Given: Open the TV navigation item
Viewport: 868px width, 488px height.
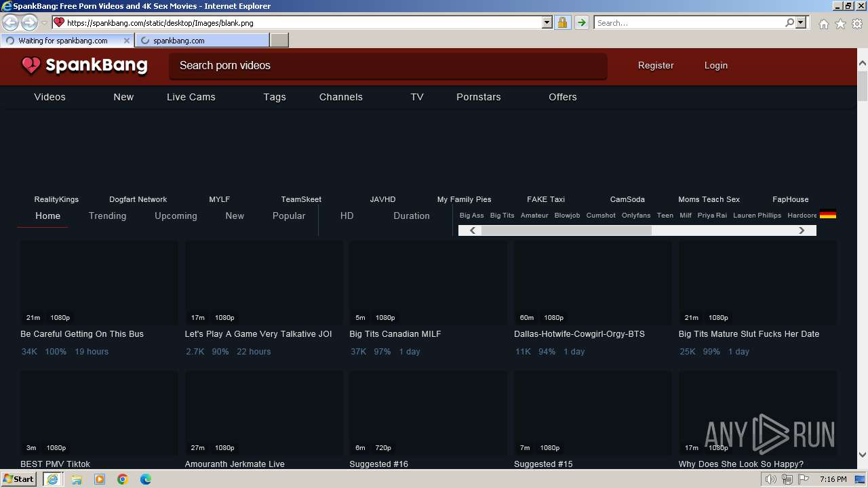Looking at the screenshot, I should click(417, 97).
